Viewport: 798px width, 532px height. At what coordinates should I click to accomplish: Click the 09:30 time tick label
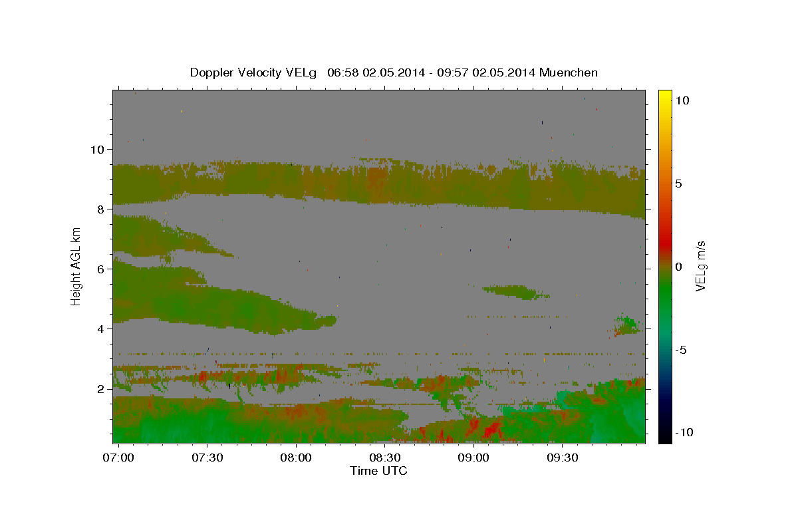point(561,458)
